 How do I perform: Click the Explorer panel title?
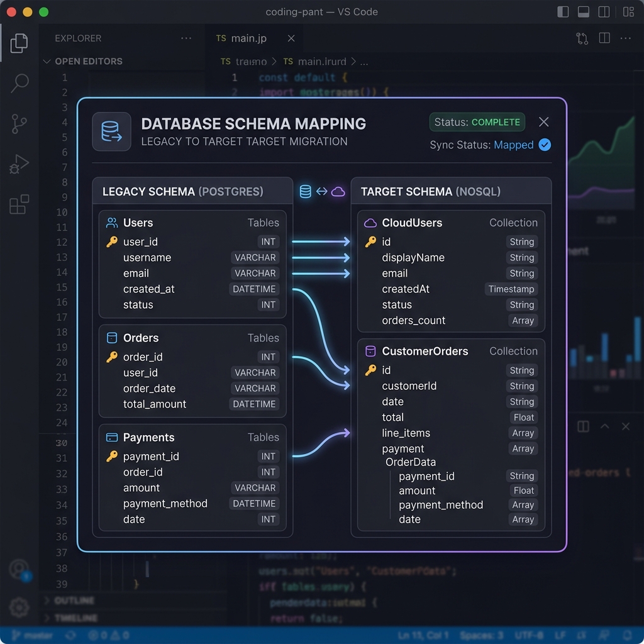pyautogui.click(x=78, y=38)
